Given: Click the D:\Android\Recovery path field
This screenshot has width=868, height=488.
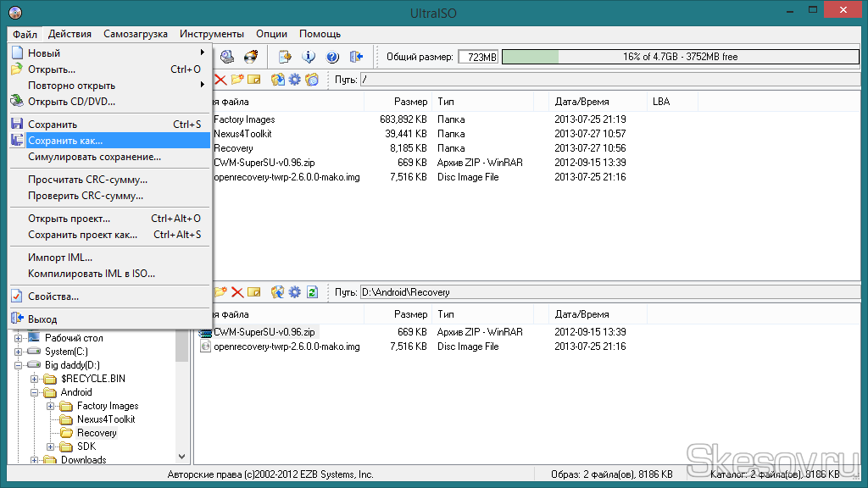Looking at the screenshot, I should pos(610,292).
